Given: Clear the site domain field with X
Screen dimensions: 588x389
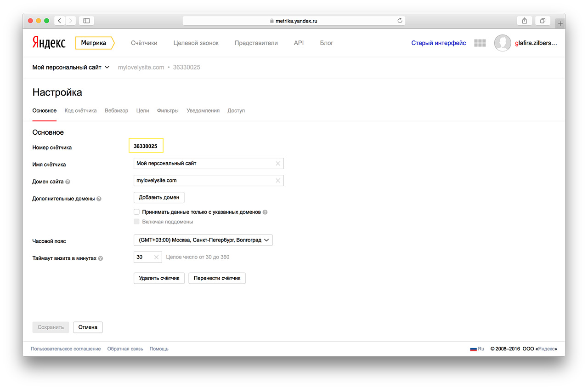Looking at the screenshot, I should 277,181.
